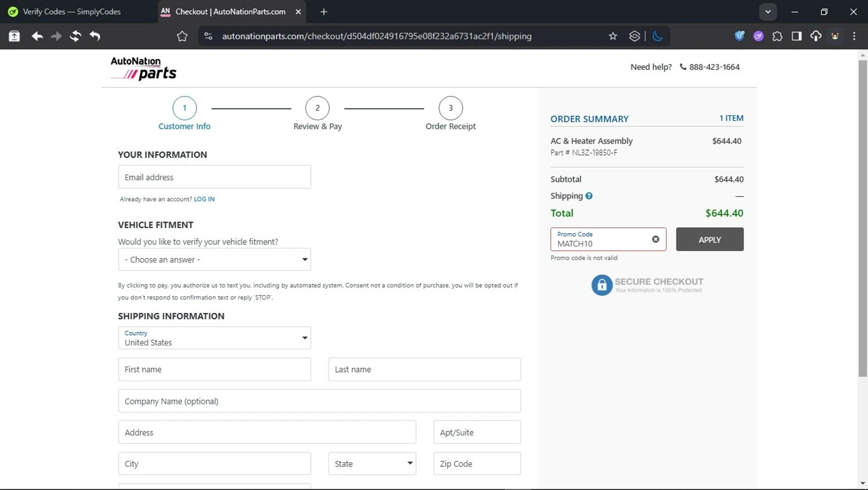Click the layers icon in the address bar
Viewport: 868px width, 490px height.
635,36
